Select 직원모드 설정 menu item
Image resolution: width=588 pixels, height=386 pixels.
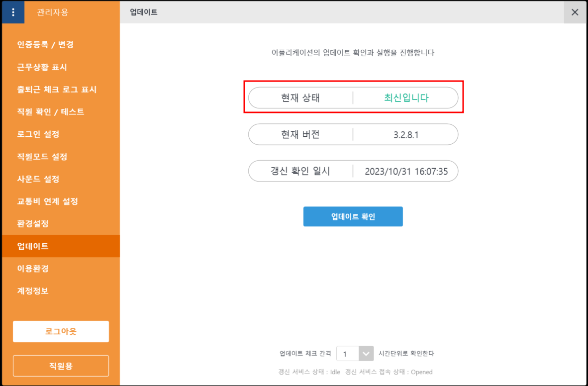[x=42, y=157]
